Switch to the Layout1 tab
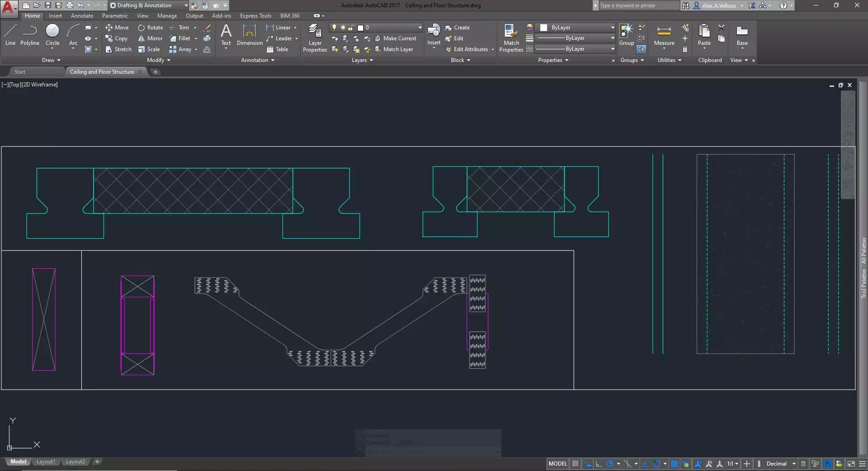Image resolution: width=868 pixels, height=471 pixels. pos(46,461)
